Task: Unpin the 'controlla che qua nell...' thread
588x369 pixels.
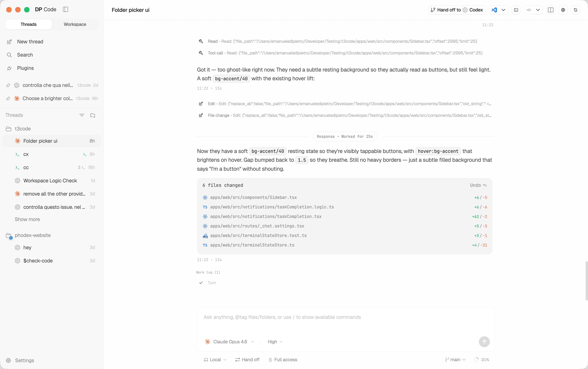Action: tap(8, 85)
